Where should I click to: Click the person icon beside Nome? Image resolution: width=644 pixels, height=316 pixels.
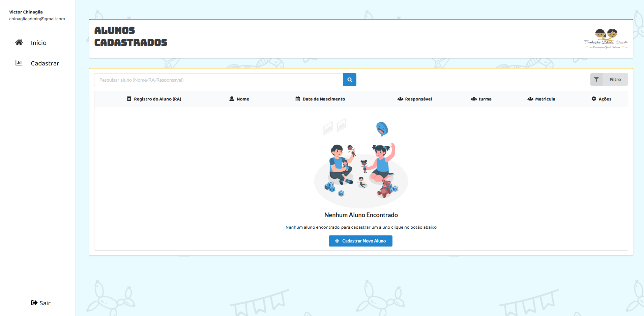232,99
